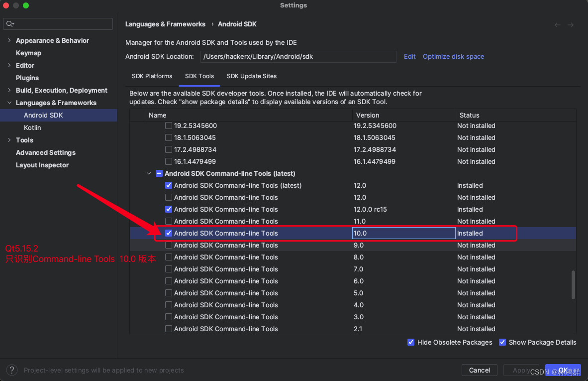Click Languages & Frameworks breadcrumb
This screenshot has width=588, height=381.
[x=165, y=24]
